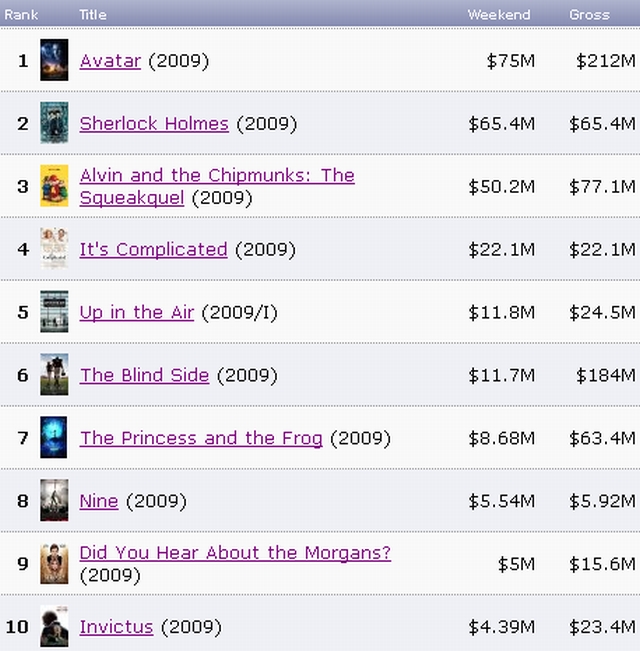Click the Invictus poster thumbnail
Image resolution: width=640 pixels, height=651 pixels.
(x=54, y=626)
